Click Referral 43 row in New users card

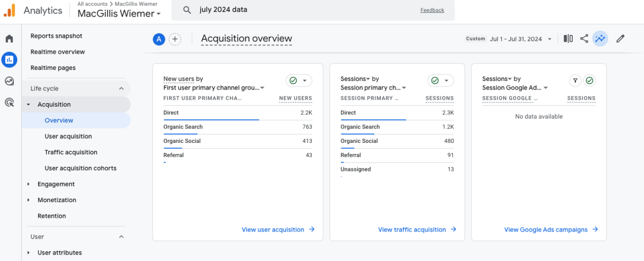click(238, 156)
